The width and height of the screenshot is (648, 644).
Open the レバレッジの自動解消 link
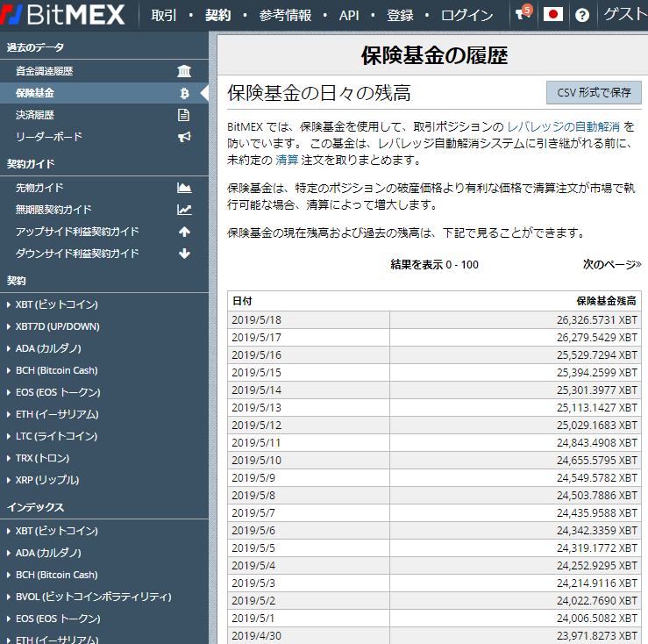click(563, 126)
